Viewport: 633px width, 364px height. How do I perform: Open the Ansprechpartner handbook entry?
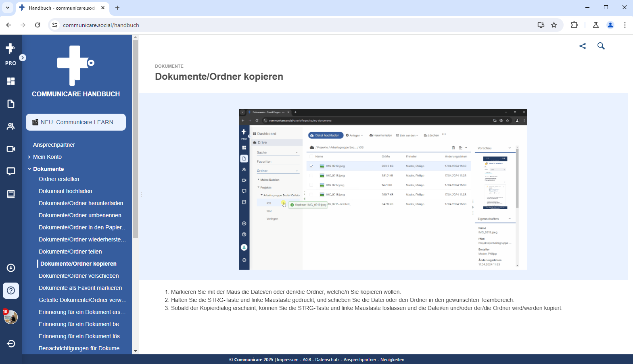tap(54, 145)
